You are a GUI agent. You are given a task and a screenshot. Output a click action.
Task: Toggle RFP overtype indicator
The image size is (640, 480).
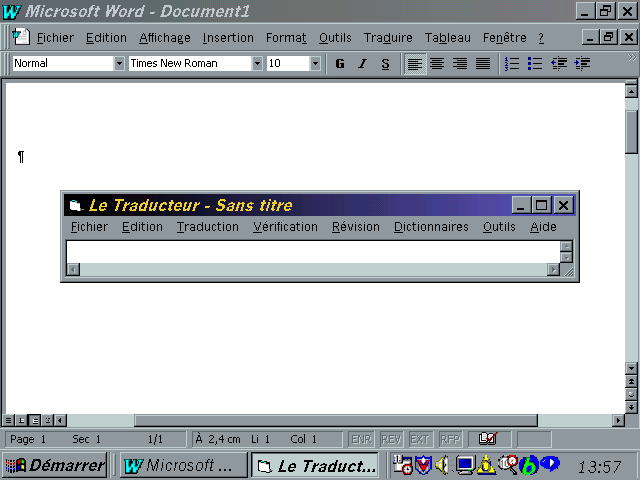click(450, 439)
